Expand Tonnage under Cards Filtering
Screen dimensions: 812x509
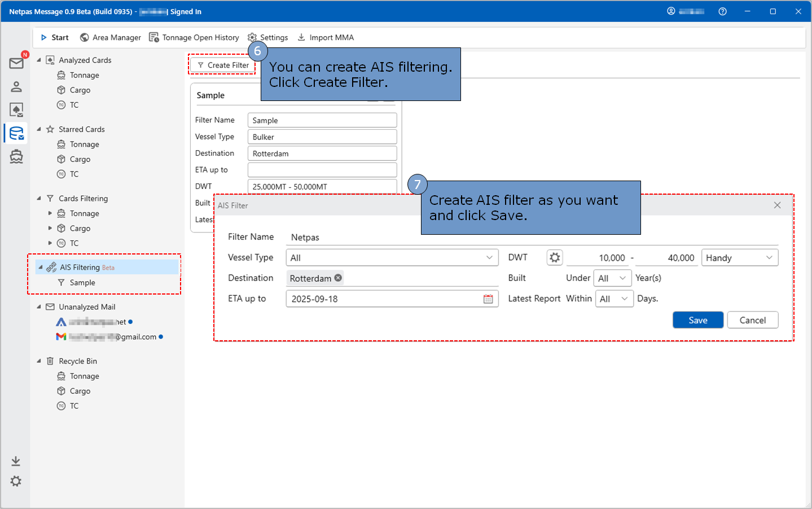(50, 213)
